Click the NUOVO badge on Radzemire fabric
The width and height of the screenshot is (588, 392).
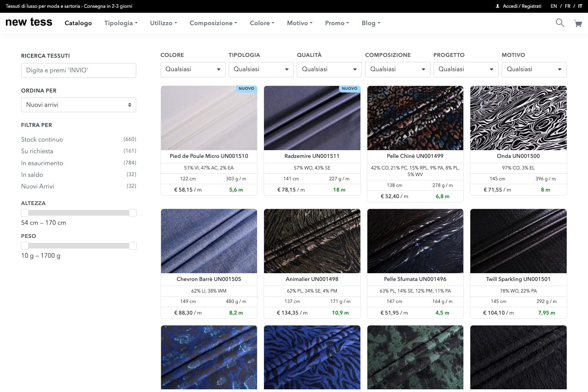tap(349, 89)
